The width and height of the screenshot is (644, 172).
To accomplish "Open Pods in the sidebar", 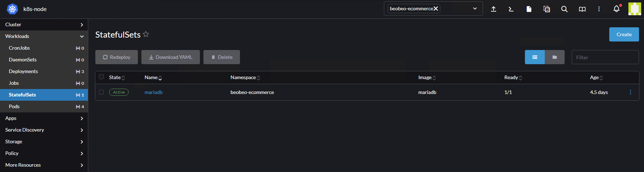I will [14, 106].
